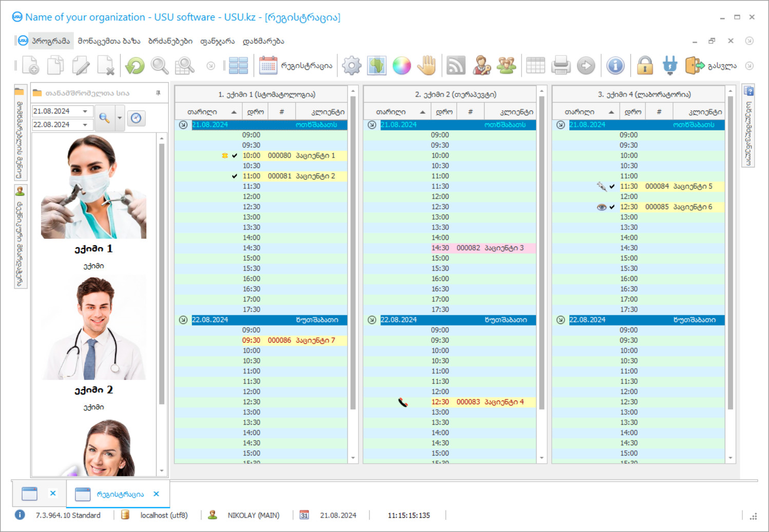Click the advanced search binoculars icon
This screenshot has width=769, height=532.
click(185, 65)
